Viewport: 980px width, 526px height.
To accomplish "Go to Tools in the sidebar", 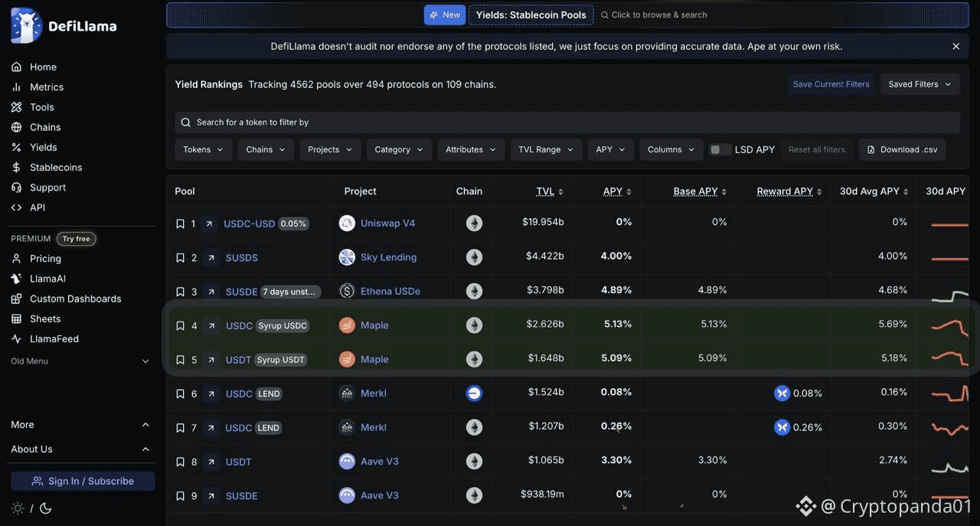I will pyautogui.click(x=42, y=107).
